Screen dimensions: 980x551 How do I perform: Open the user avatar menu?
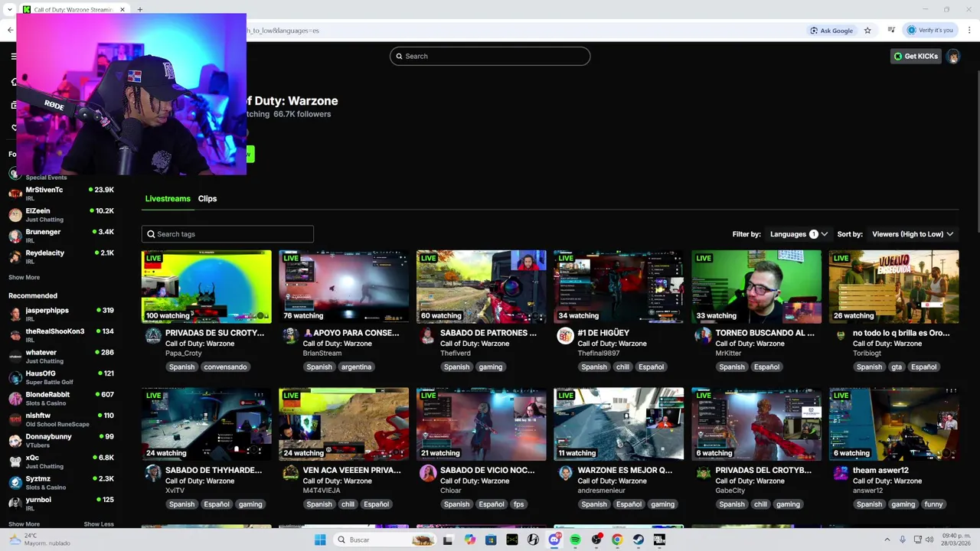pyautogui.click(x=953, y=56)
